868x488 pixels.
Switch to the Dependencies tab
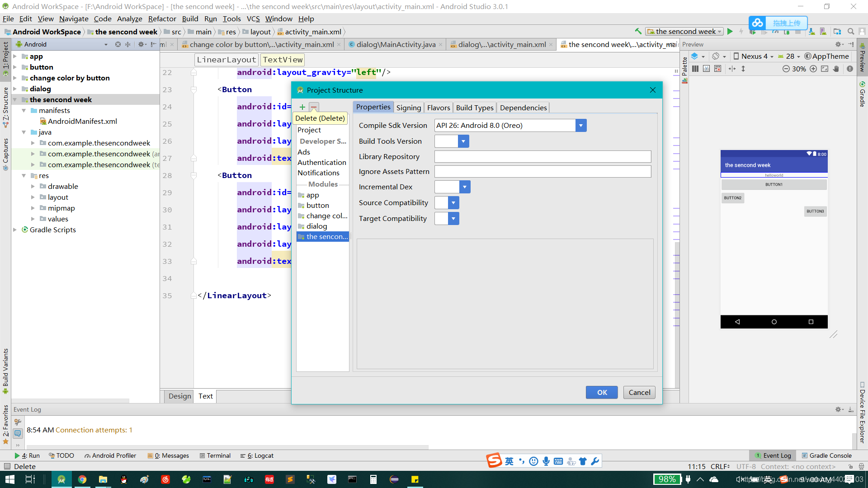(x=523, y=108)
